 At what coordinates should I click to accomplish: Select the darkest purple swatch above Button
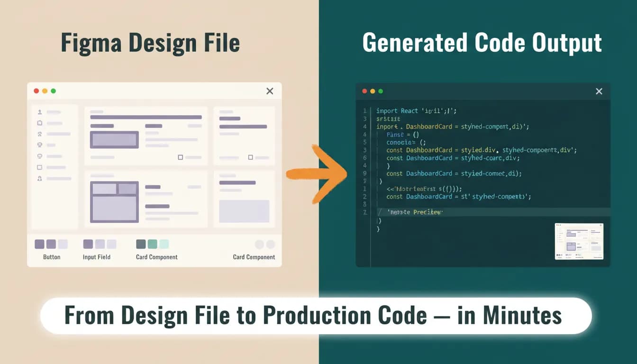pyautogui.click(x=39, y=244)
